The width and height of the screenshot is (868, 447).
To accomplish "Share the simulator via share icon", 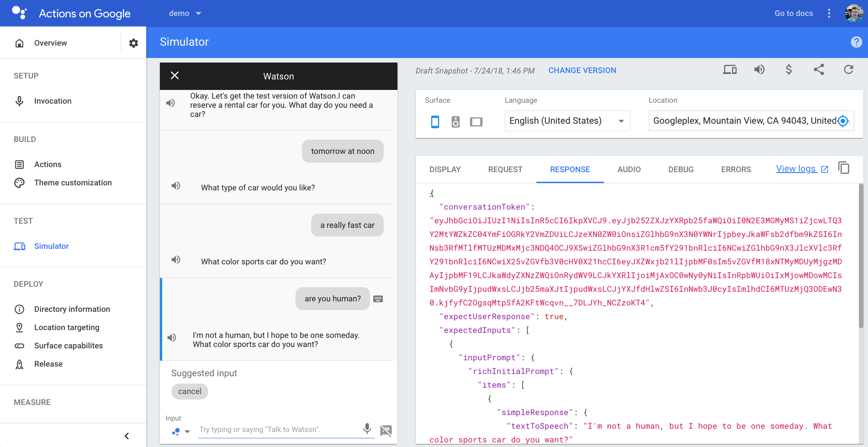I will click(819, 69).
